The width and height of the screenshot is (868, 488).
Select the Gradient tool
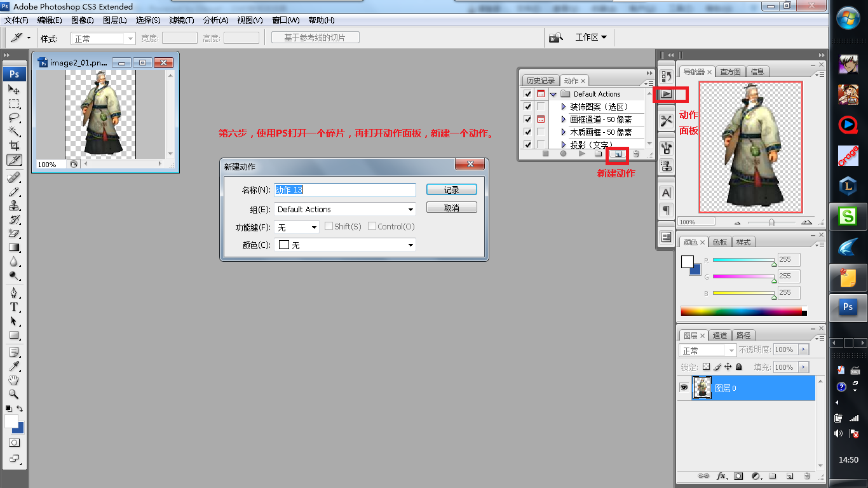[x=13, y=247]
